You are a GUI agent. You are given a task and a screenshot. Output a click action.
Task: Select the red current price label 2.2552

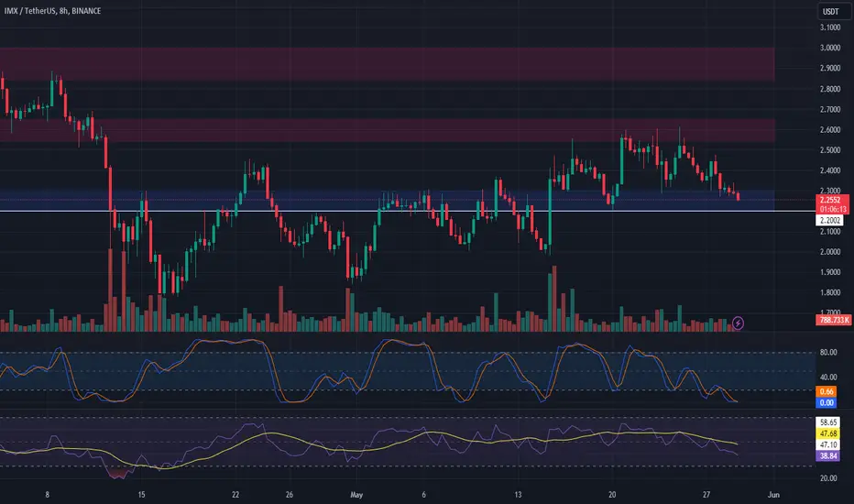coord(832,200)
